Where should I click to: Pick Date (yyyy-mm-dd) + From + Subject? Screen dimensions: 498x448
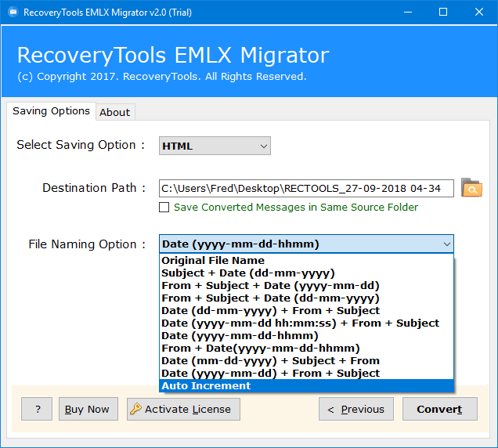pyautogui.click(x=306, y=373)
